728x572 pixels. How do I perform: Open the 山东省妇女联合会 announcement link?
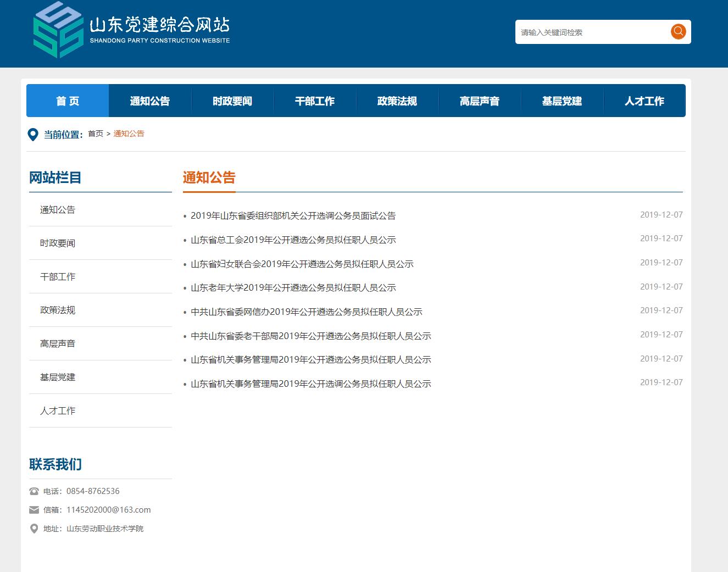tap(301, 264)
